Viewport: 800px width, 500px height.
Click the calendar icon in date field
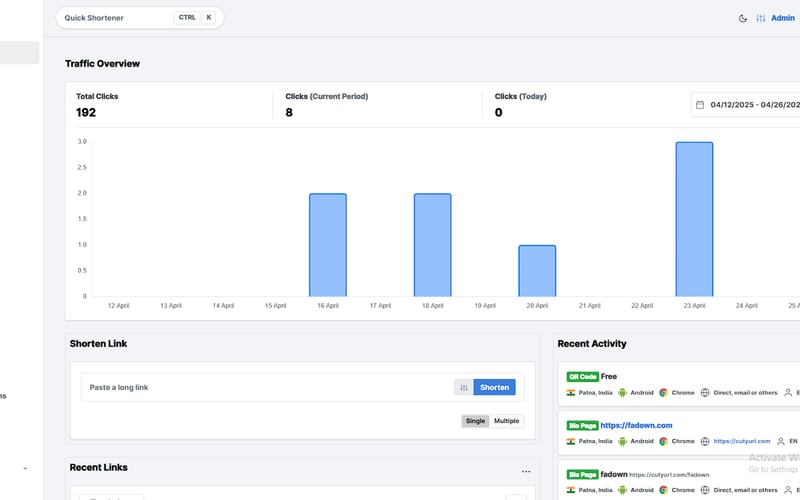click(x=700, y=105)
